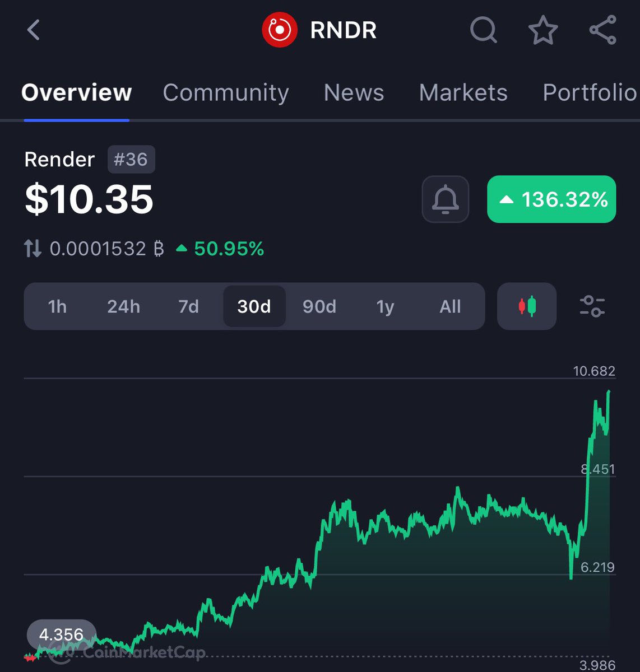This screenshot has height=672, width=640.
Task: Set chart range to 7d
Action: 189,306
